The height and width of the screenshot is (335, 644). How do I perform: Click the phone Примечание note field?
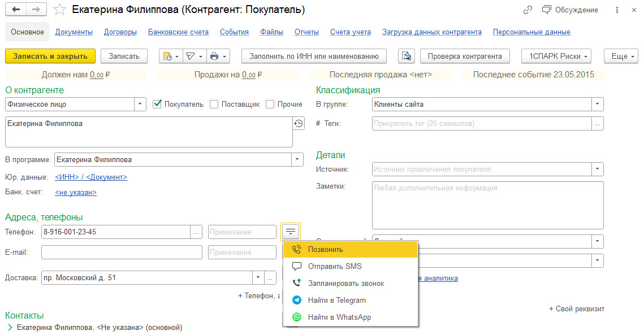pyautogui.click(x=242, y=232)
